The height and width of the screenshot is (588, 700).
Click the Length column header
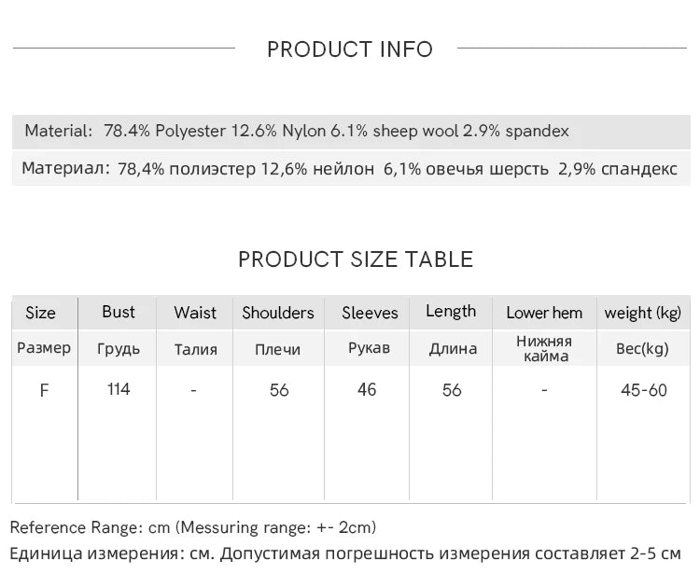(451, 312)
